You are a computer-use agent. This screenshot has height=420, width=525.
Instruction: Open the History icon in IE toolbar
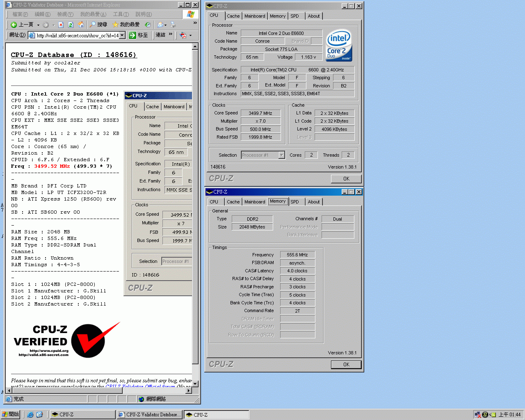point(148,25)
